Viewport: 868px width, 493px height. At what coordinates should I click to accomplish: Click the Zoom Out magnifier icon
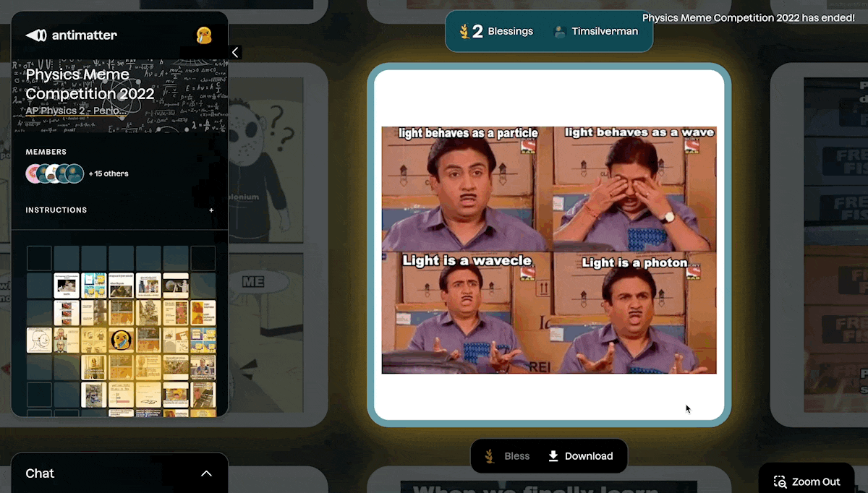click(780, 481)
